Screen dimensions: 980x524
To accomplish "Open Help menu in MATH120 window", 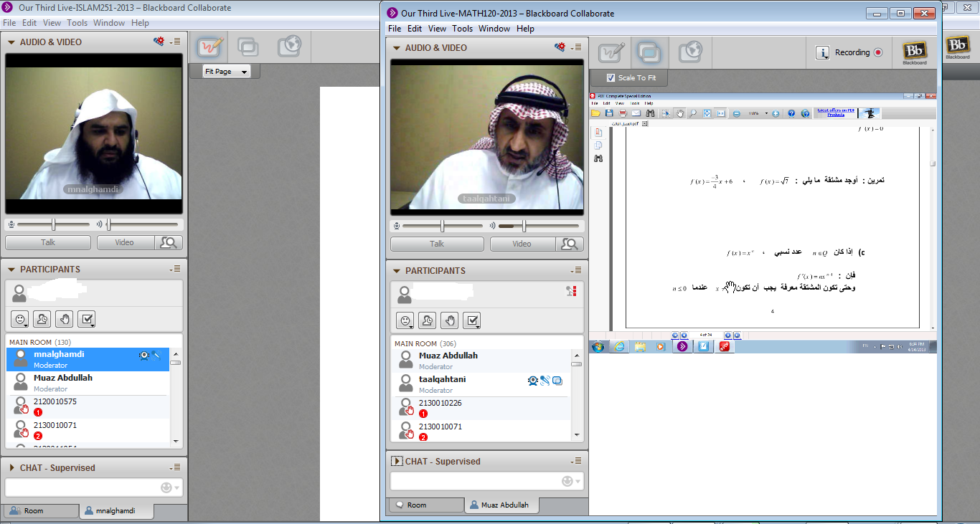I will [525, 29].
